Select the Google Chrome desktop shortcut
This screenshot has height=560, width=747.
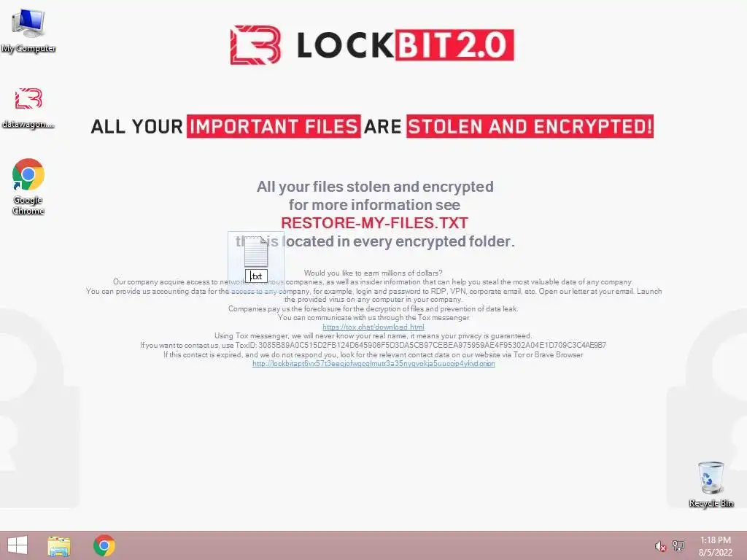[28, 187]
